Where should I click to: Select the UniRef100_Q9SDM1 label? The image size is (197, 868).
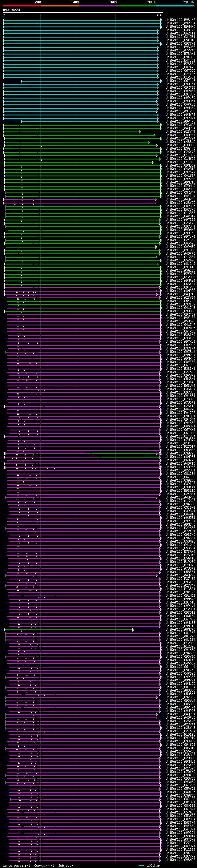tap(180, 226)
